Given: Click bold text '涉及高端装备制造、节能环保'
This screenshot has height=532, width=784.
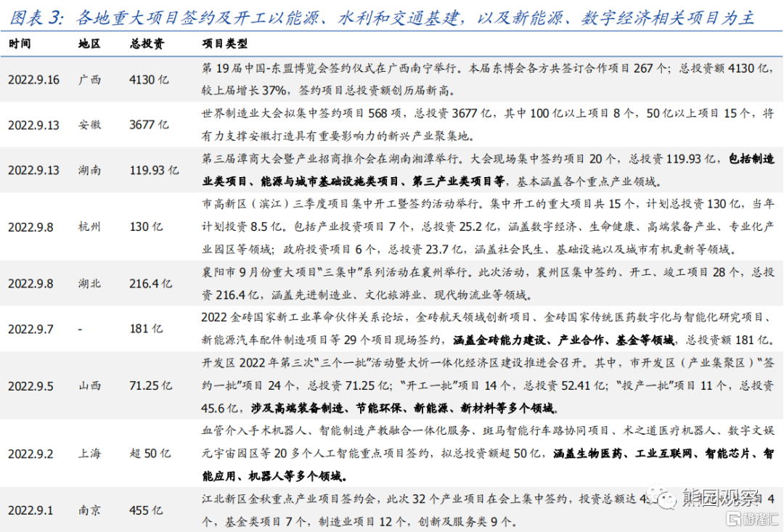Looking at the screenshot, I should point(326,409).
